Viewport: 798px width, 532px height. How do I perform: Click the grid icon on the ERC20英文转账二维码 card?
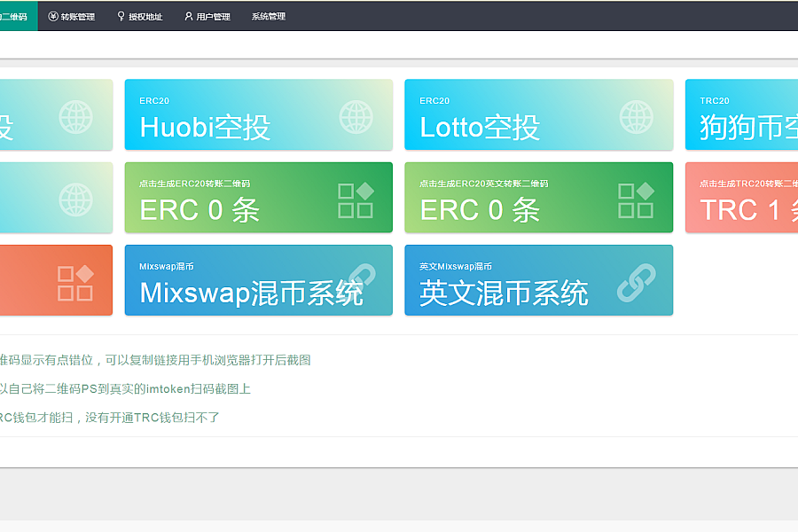636,200
